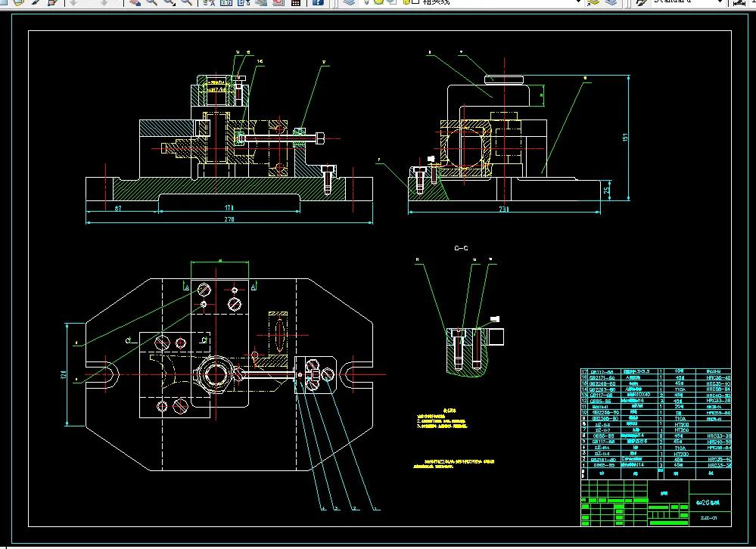Open the DesignCenter panel
The image size is (756, 549).
coord(226,2)
